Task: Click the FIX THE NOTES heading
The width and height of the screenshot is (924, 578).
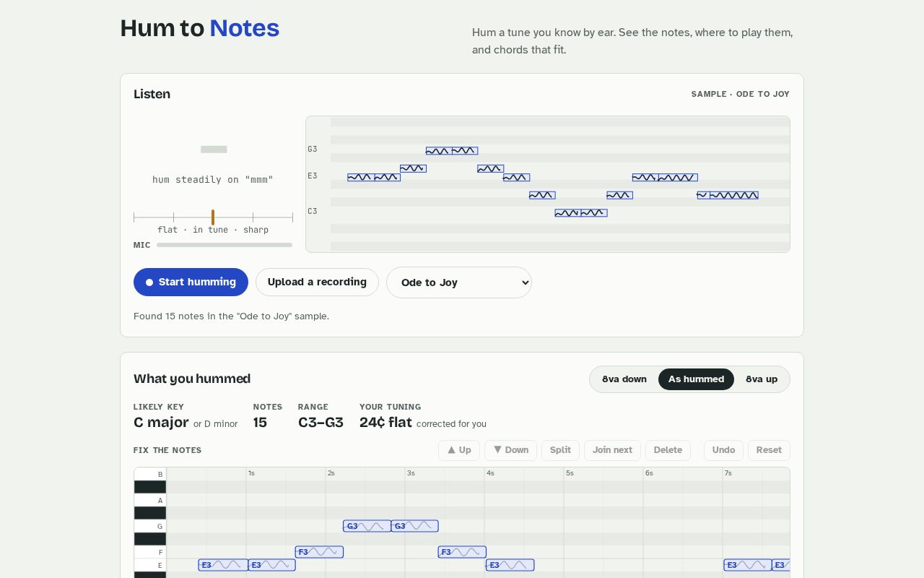Action: pos(167,450)
